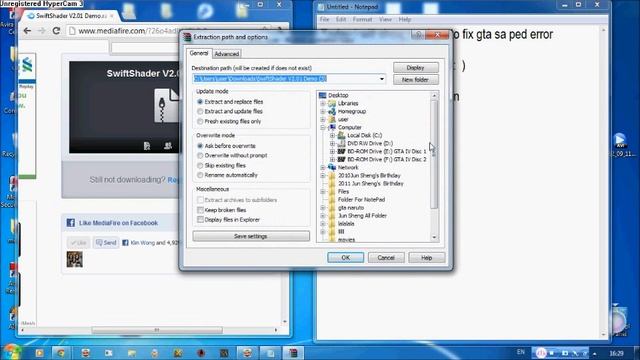Expand the Libraries tree node
This screenshot has height=360, width=640.
[x=323, y=104]
